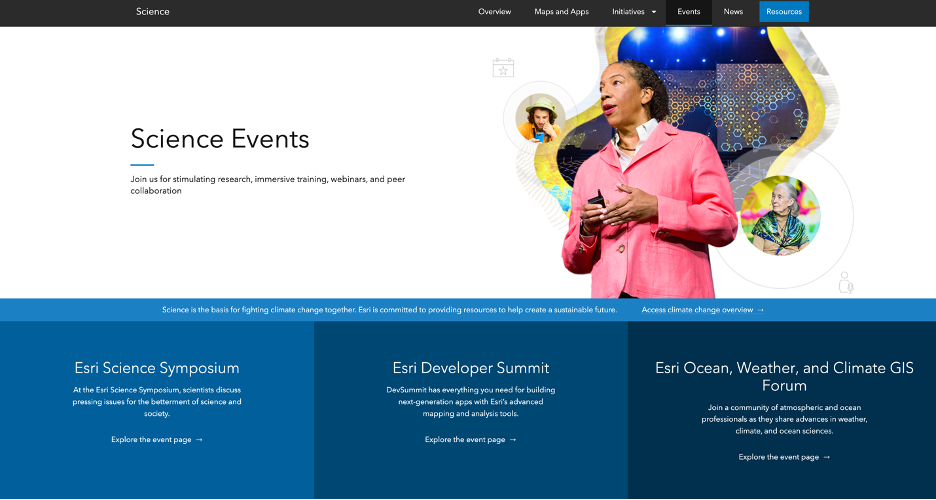This screenshot has height=500, width=936.
Task: Click the calendar star icon
Action: point(503,68)
